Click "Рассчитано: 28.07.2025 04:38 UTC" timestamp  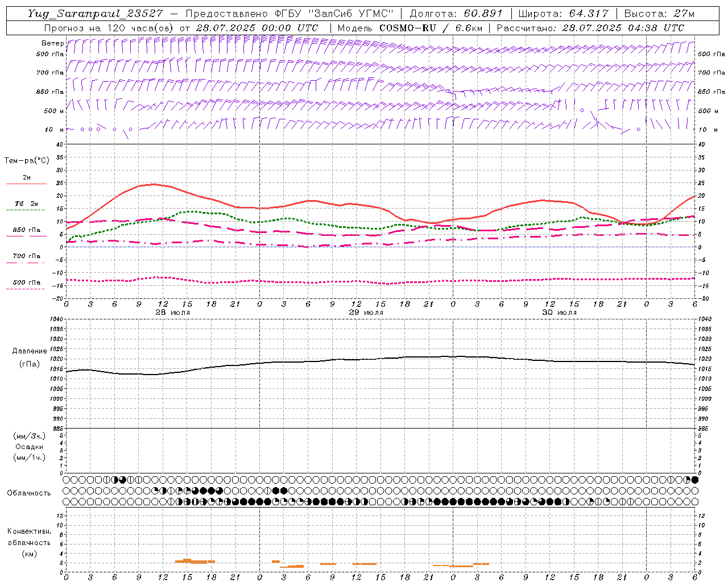(590, 28)
